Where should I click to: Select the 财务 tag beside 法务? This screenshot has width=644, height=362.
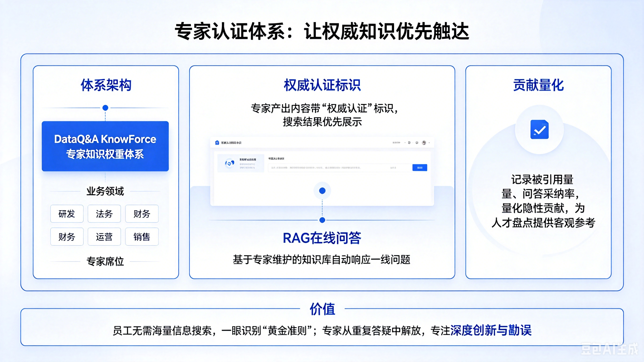tap(142, 214)
